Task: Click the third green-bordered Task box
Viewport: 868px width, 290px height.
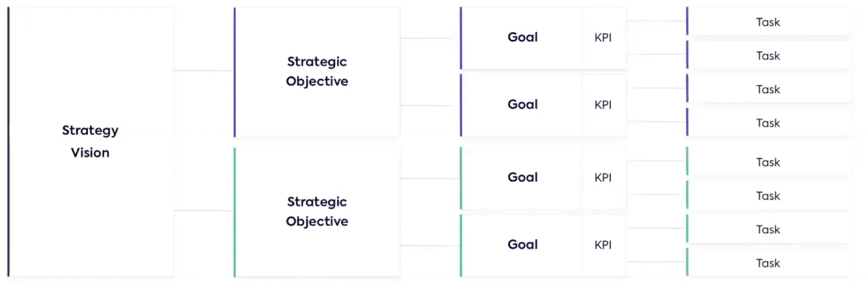Action: click(x=768, y=230)
